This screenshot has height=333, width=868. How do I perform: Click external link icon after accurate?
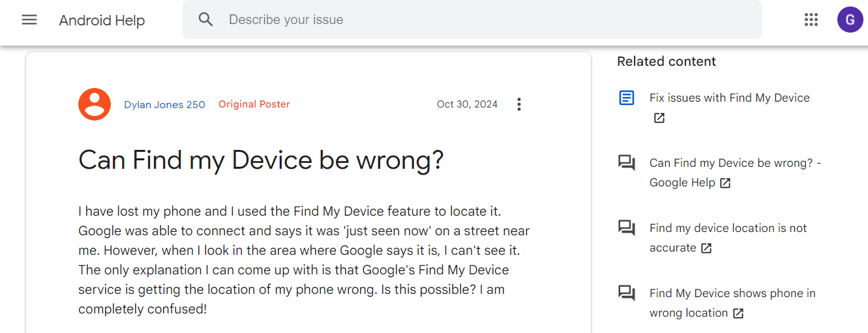pyautogui.click(x=706, y=248)
